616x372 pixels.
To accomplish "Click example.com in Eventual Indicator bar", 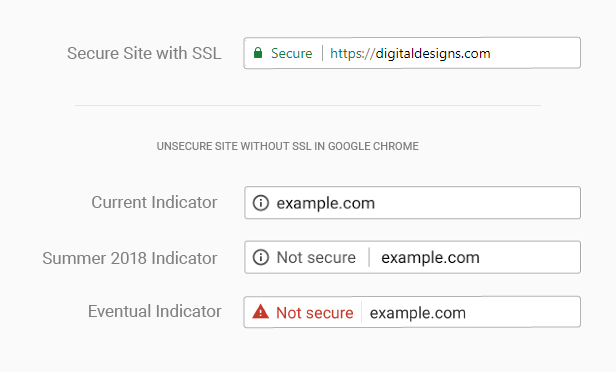I will pos(418,313).
